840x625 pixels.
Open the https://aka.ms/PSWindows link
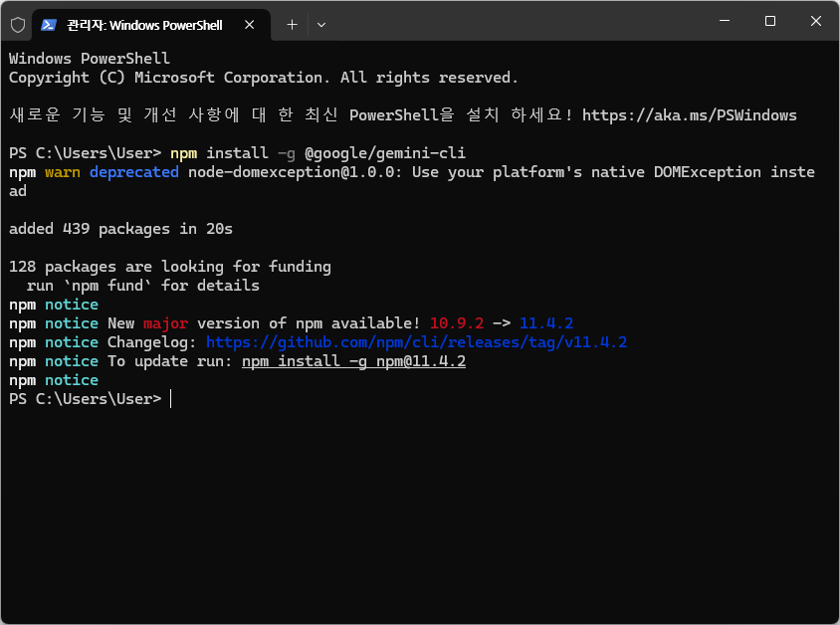689,115
